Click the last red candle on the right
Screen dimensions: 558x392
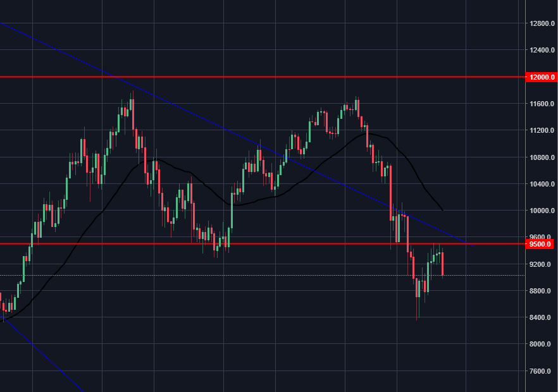click(442, 263)
